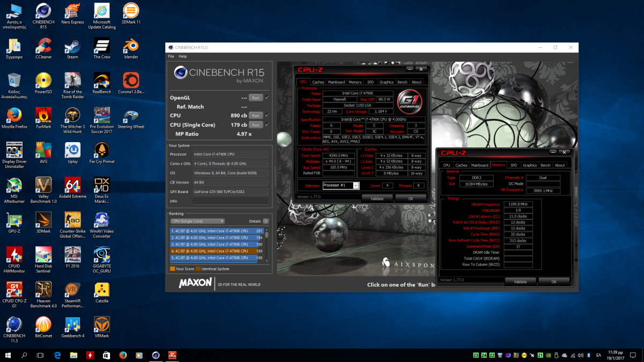Image resolution: width=644 pixels, height=362 pixels.
Task: Select ranking row 1 with score 201
Action: (217, 231)
